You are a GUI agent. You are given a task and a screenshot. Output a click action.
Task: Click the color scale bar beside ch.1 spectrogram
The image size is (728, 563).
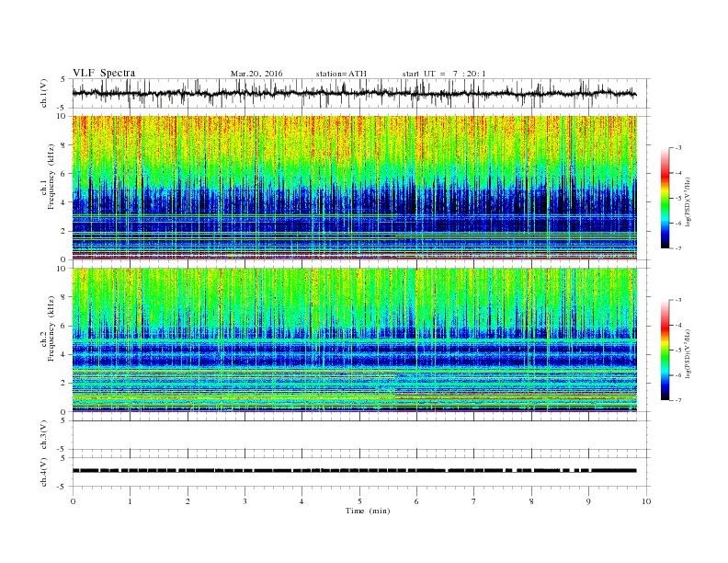point(665,198)
